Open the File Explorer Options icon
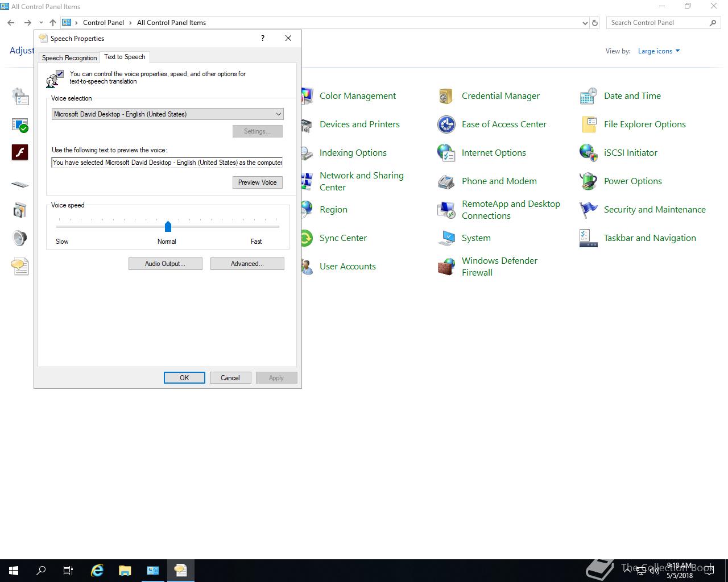Image resolution: width=728 pixels, height=582 pixels. coord(588,124)
